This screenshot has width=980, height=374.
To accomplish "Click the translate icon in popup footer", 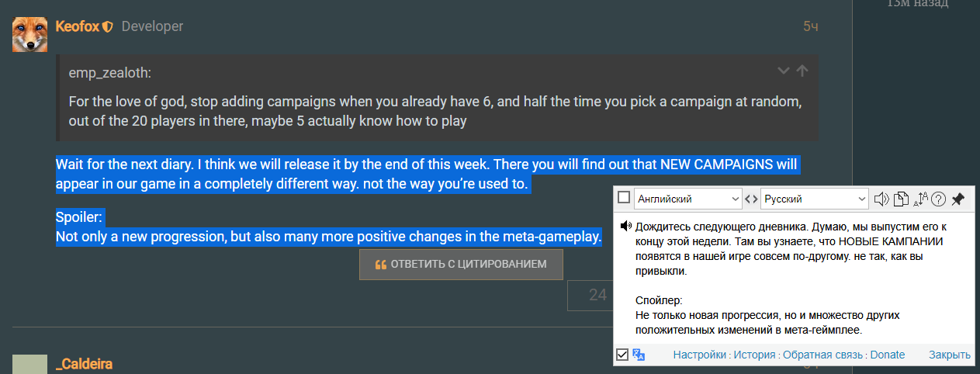I will 639,355.
